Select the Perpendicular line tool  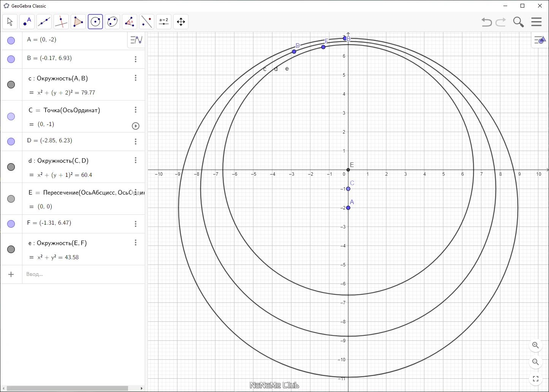(x=61, y=22)
